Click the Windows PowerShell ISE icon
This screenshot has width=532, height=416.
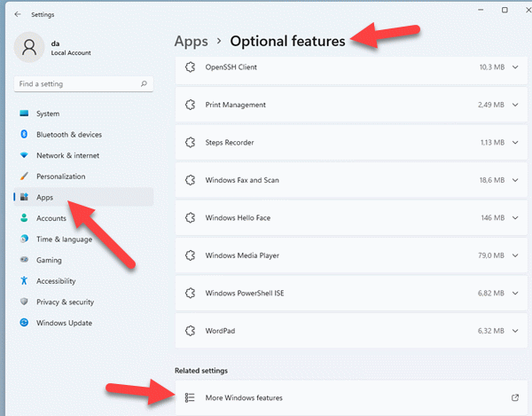(191, 294)
